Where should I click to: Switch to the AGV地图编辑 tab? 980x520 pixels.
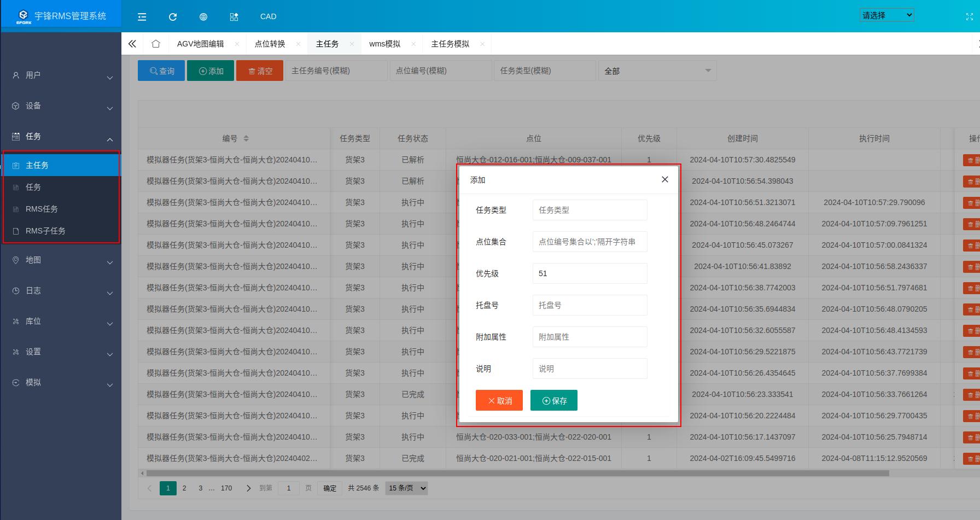pyautogui.click(x=202, y=44)
